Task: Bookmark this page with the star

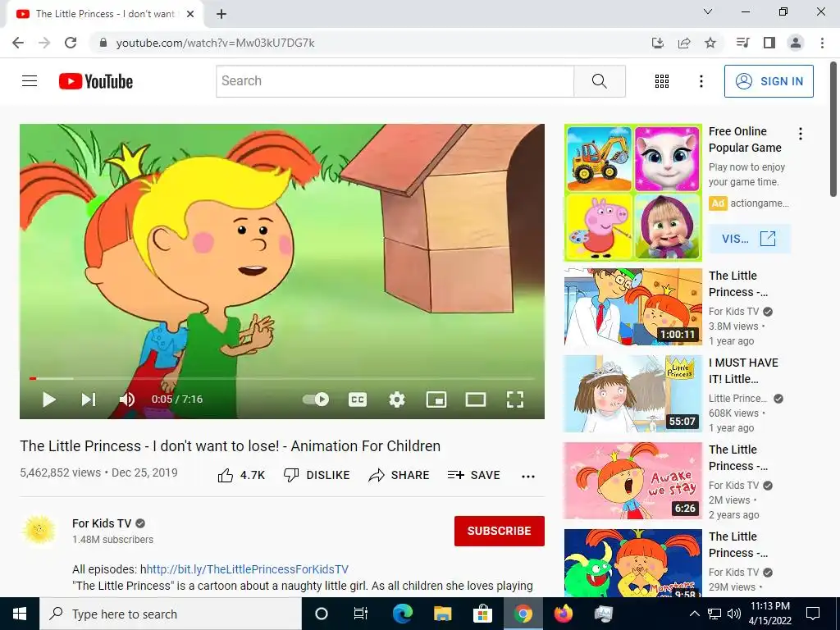Action: coord(710,43)
